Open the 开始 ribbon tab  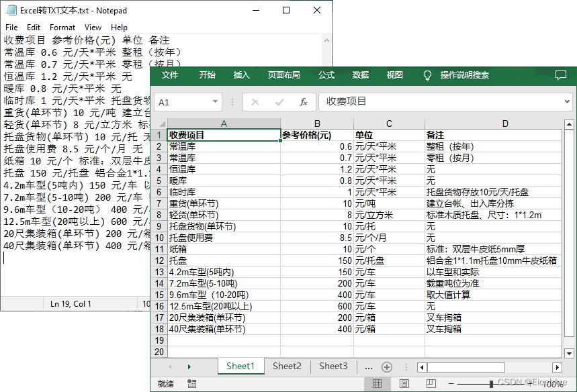coord(207,75)
